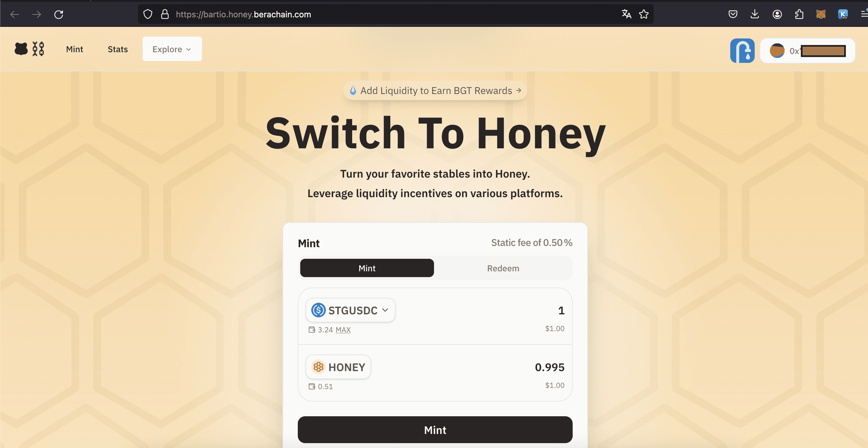
Task: Reload the page
Action: pos(59,14)
